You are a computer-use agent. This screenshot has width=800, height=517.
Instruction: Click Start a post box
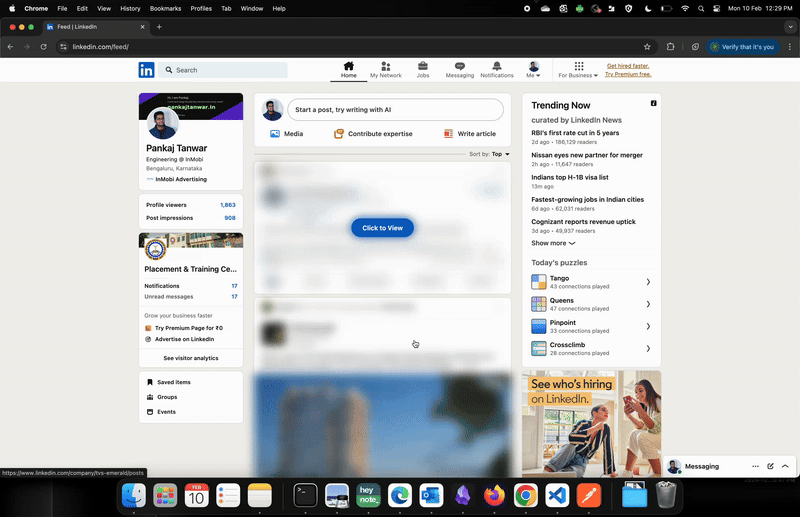click(395, 110)
